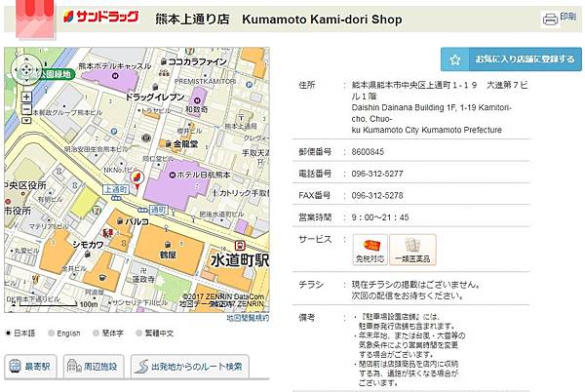This screenshot has width=585, height=392.
Task: Expand the map zoom level dropdown arrow
Action: click(26, 120)
